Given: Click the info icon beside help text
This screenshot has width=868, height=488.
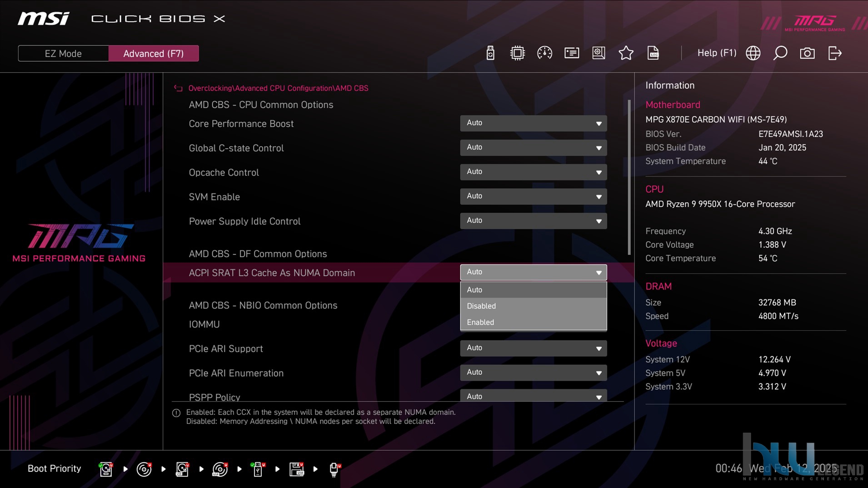Looking at the screenshot, I should point(176,413).
